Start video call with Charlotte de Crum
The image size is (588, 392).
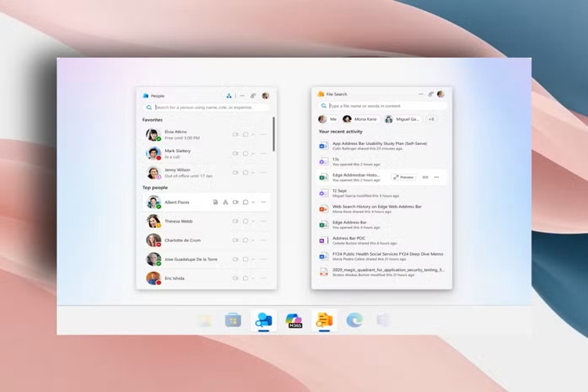point(235,240)
